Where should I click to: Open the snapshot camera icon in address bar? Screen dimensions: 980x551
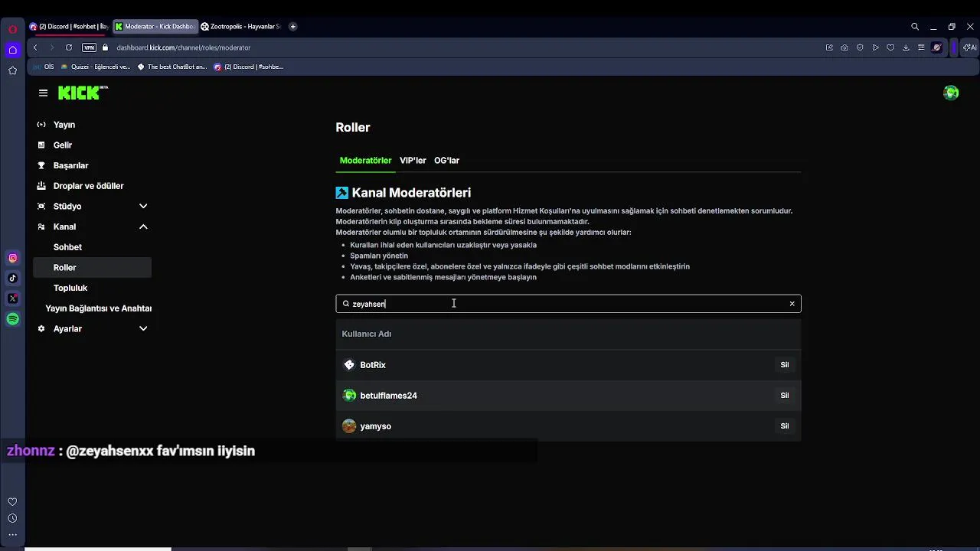coord(844,47)
